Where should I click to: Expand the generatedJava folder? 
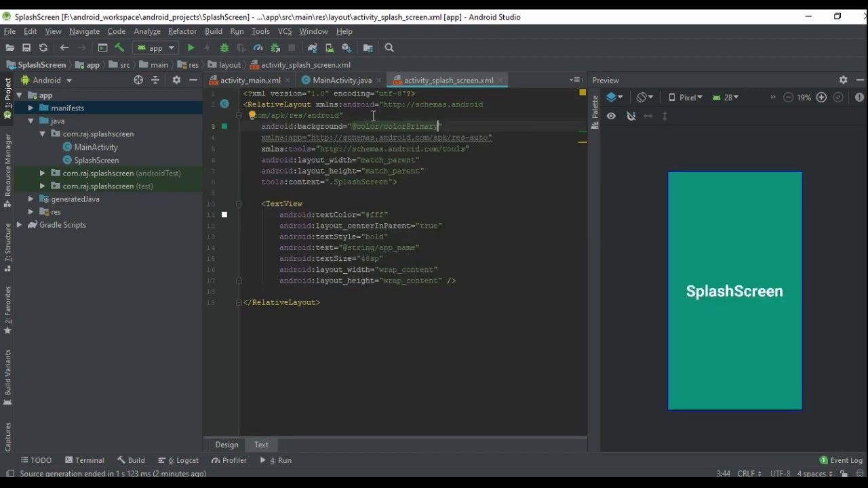coord(31,199)
